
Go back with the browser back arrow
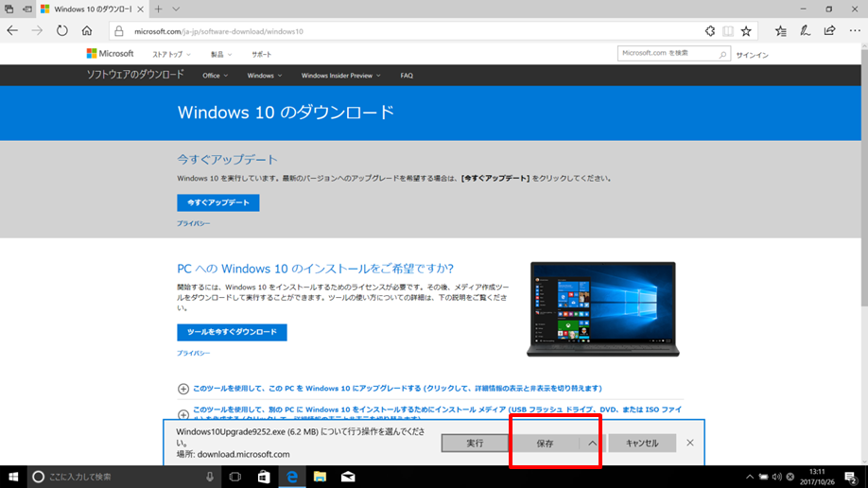[x=12, y=31]
